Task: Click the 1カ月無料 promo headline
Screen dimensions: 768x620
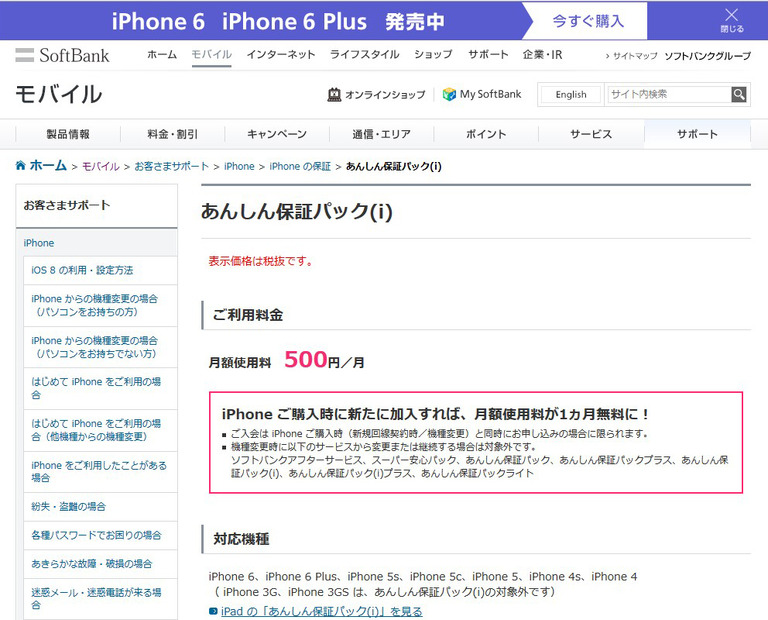Action: (435, 414)
